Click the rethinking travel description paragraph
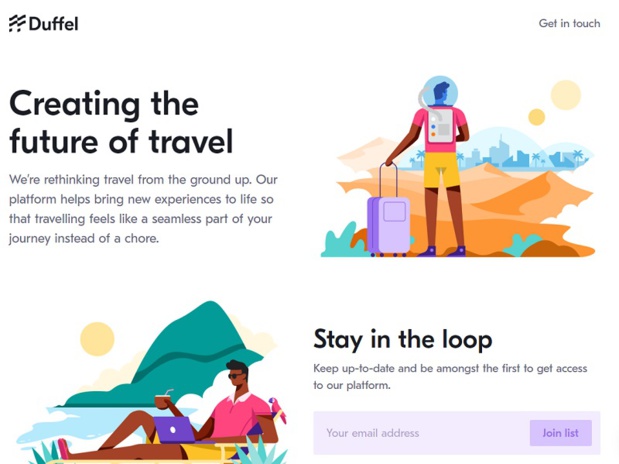 pos(143,209)
